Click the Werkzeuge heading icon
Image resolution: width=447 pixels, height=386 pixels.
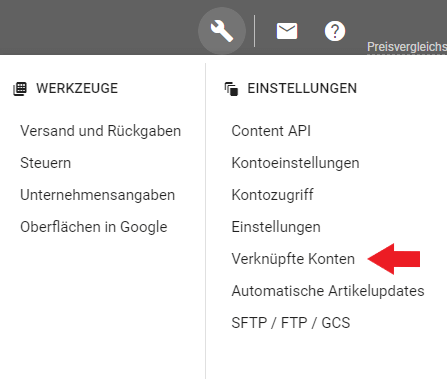20,89
